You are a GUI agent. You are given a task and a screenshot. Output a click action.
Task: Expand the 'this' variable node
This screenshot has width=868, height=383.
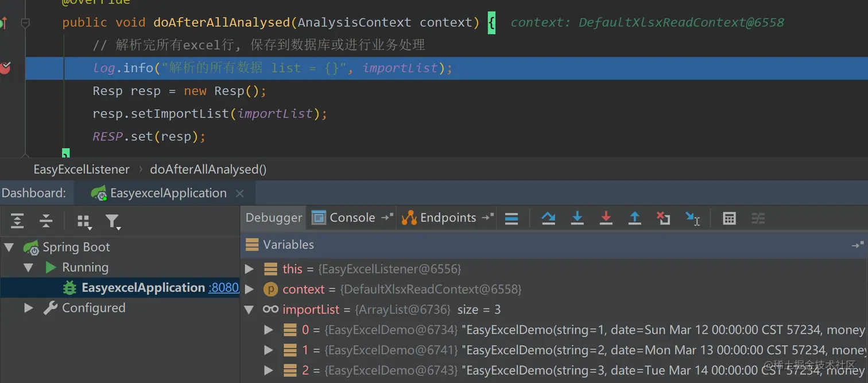coord(249,269)
